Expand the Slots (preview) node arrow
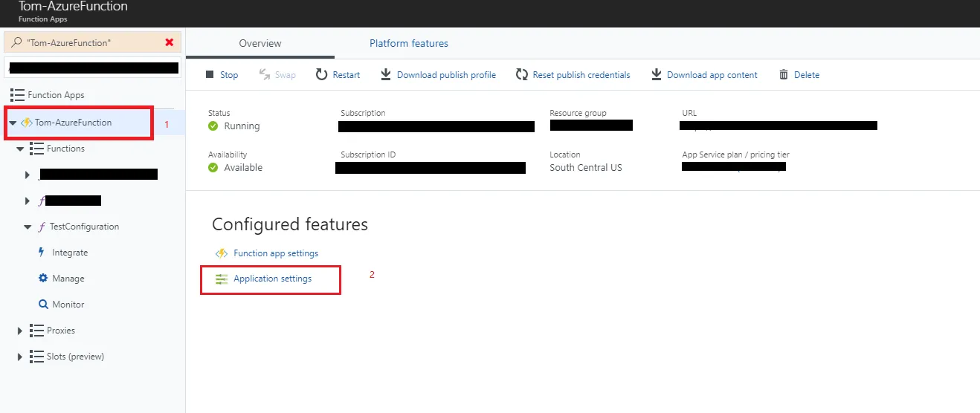This screenshot has width=980, height=413. coord(20,357)
